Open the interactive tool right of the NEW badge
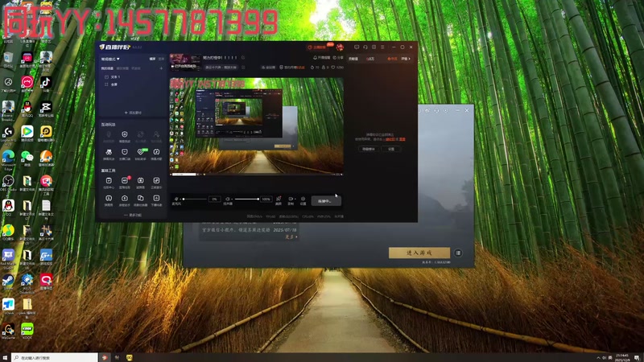Image resolution: width=644 pixels, height=362 pixels. tap(156, 154)
